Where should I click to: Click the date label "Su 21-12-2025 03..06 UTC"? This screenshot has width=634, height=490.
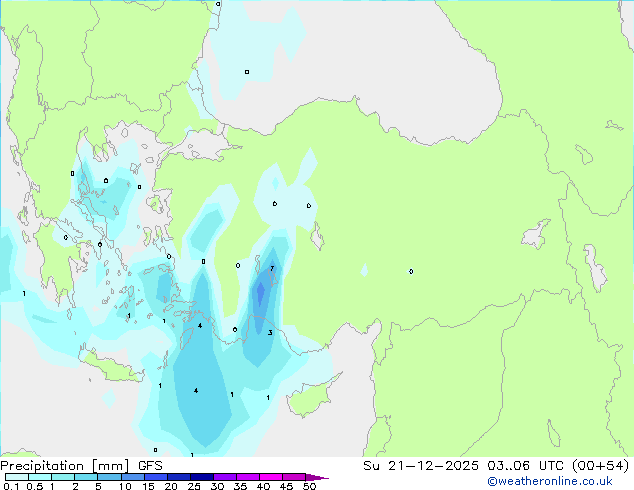[463, 466]
